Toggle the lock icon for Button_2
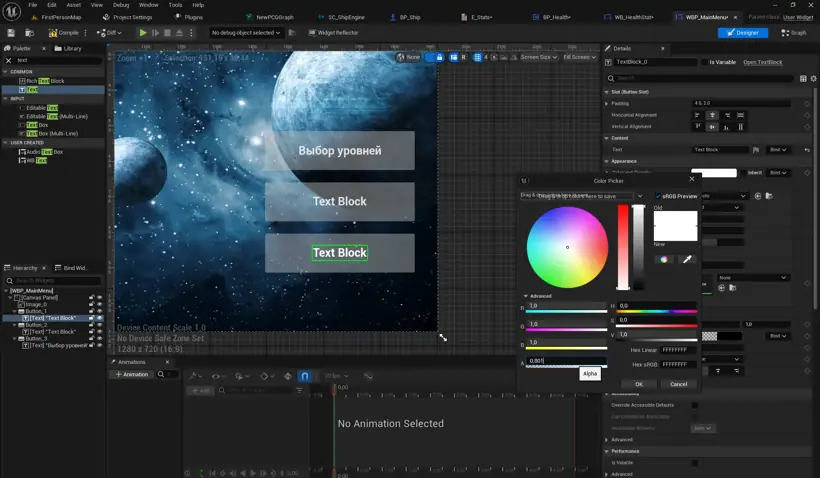Image resolution: width=820 pixels, height=478 pixels. click(92, 325)
